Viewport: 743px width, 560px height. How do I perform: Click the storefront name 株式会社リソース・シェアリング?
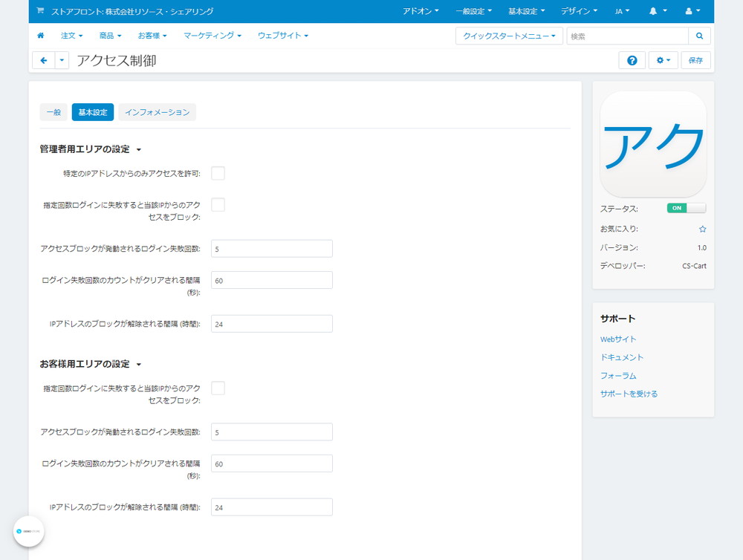[160, 11]
